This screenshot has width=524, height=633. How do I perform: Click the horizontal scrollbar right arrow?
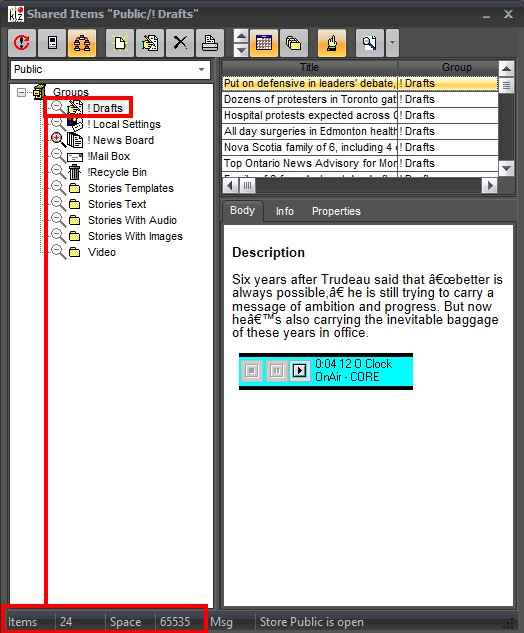(x=490, y=186)
